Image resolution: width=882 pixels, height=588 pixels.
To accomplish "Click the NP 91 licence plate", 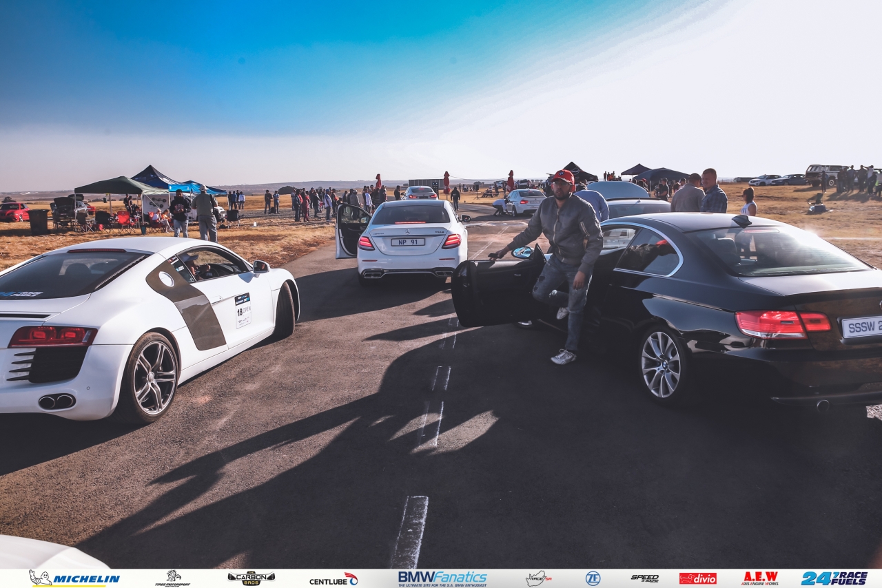I will click(408, 242).
